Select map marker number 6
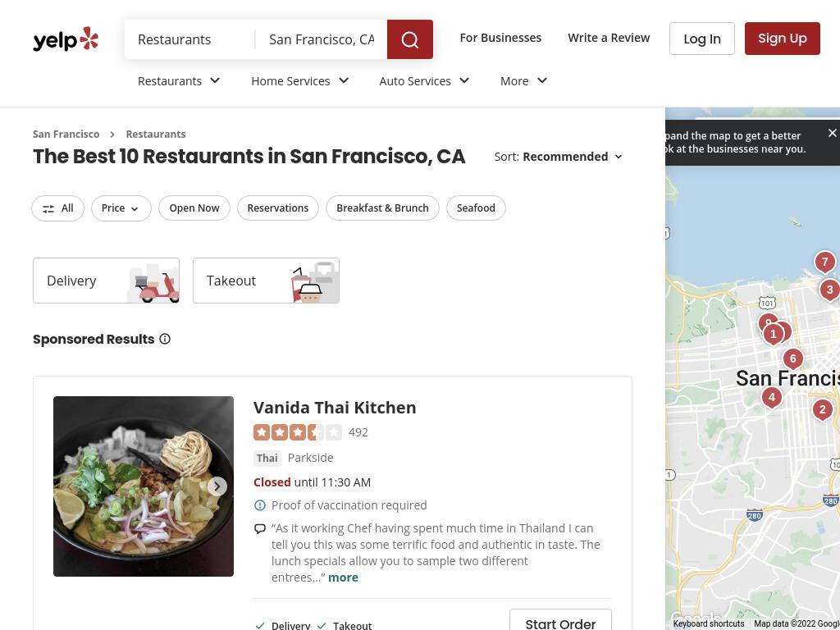840x630 pixels. [x=793, y=359]
